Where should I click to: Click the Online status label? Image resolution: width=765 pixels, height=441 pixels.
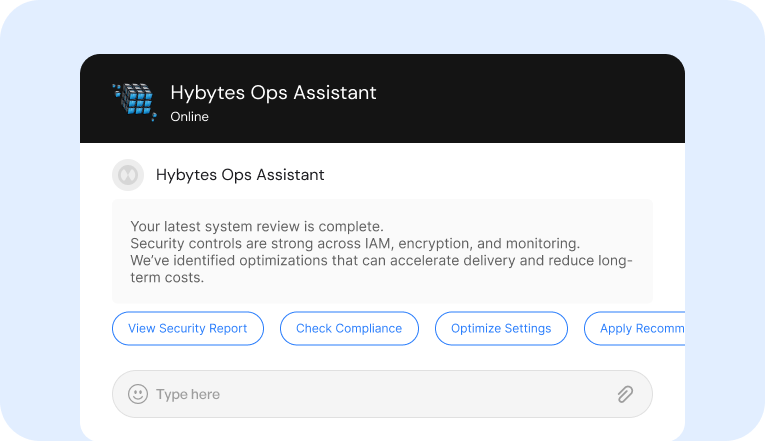(x=189, y=117)
